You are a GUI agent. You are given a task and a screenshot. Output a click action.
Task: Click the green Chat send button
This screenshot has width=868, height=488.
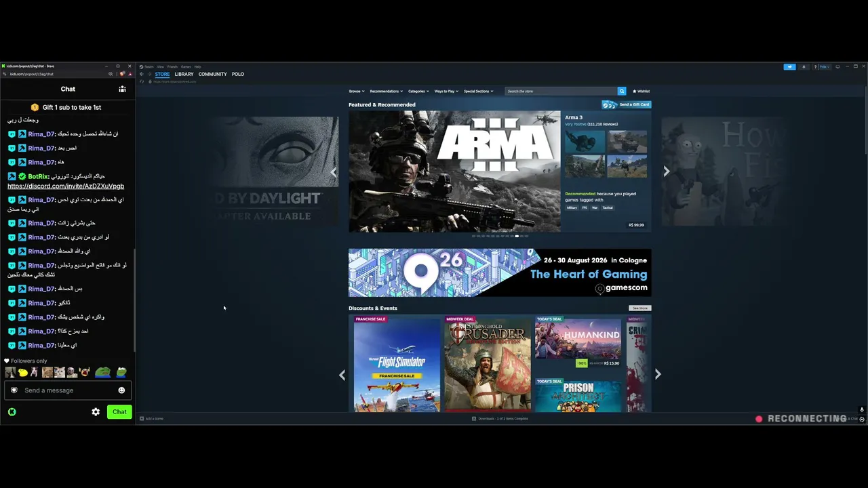tap(119, 412)
